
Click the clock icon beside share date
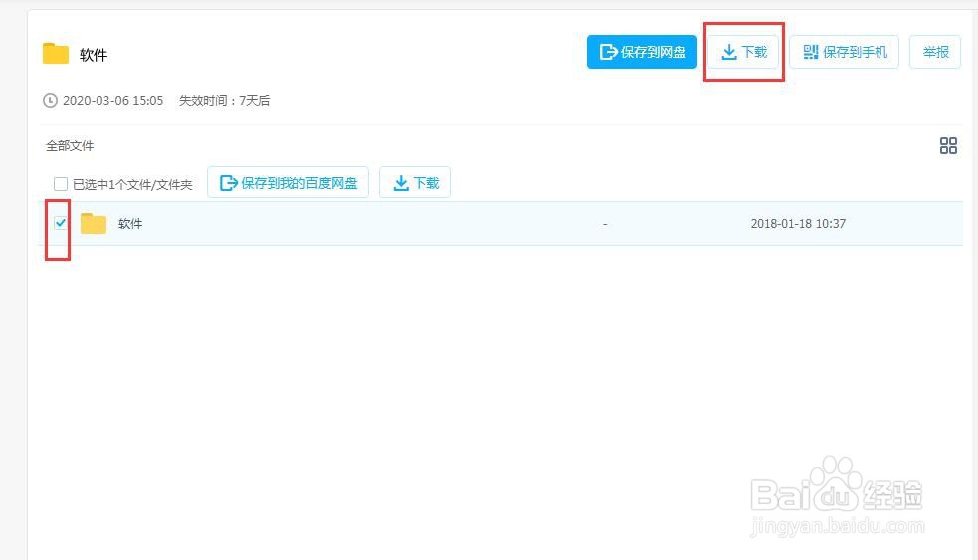pyautogui.click(x=50, y=101)
